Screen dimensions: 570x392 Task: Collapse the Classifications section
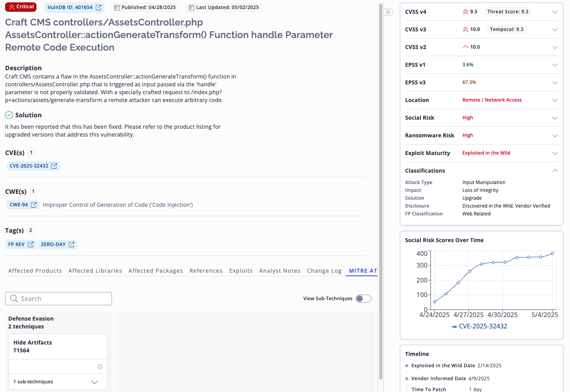[555, 170]
